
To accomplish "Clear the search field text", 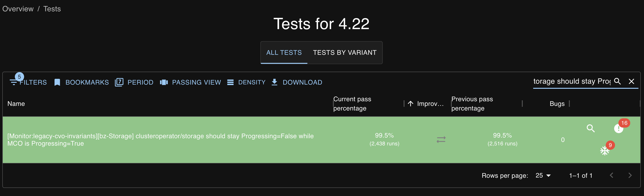I will [x=631, y=81].
